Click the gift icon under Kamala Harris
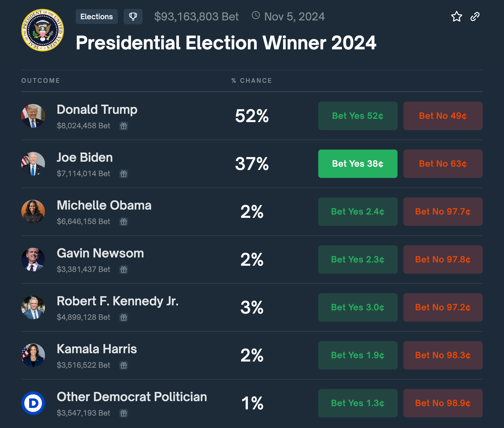Screen dimensions: 504x428 (124, 365)
